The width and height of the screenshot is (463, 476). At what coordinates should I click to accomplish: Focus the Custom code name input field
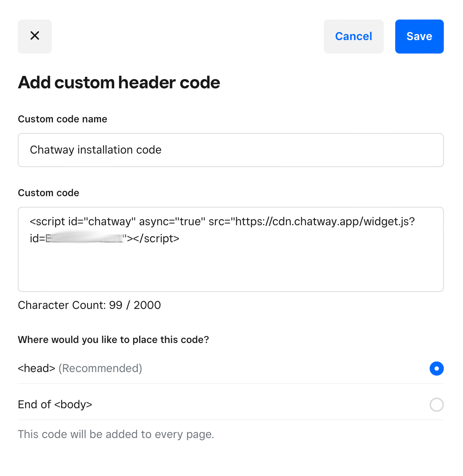(231, 150)
